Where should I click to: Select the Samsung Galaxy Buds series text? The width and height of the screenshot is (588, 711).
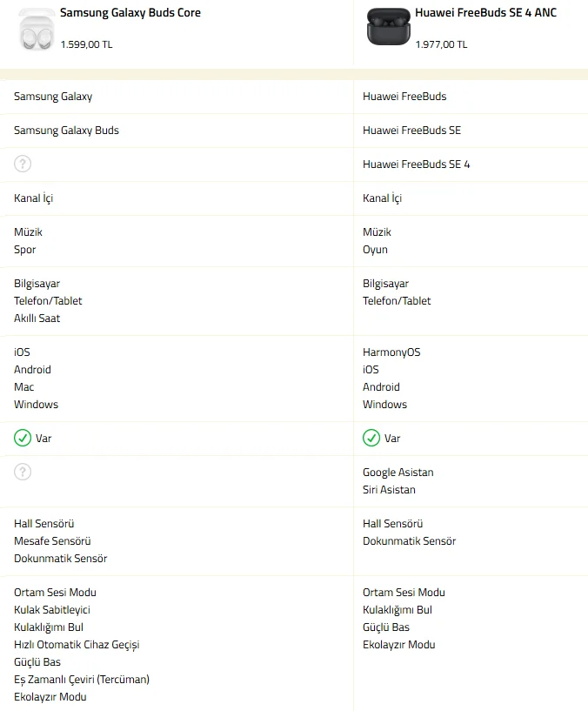(66, 131)
